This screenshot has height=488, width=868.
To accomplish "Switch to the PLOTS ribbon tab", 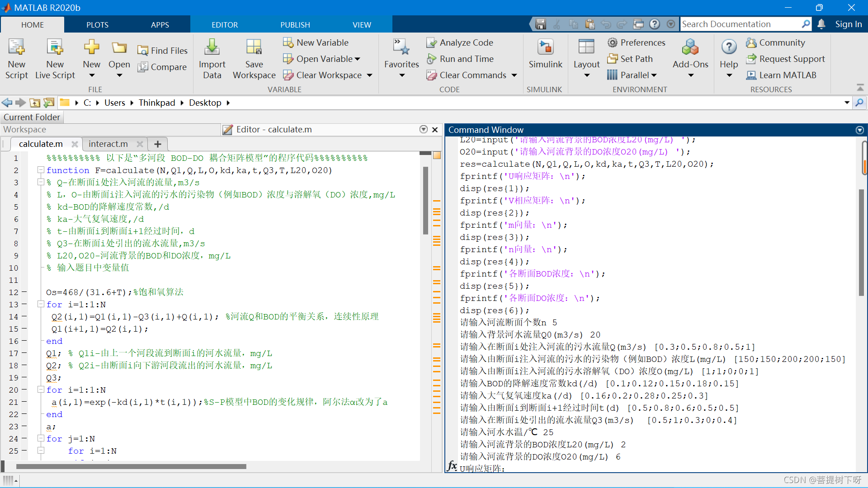I will pos(97,25).
